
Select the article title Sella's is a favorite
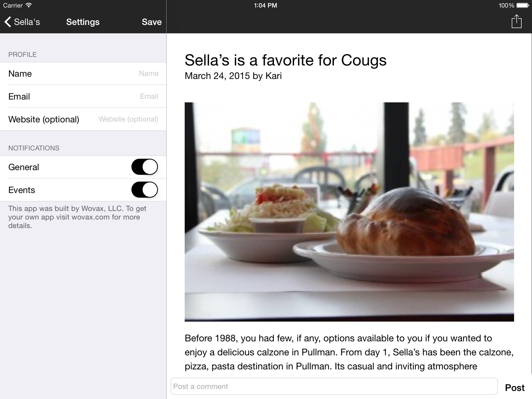coord(285,60)
